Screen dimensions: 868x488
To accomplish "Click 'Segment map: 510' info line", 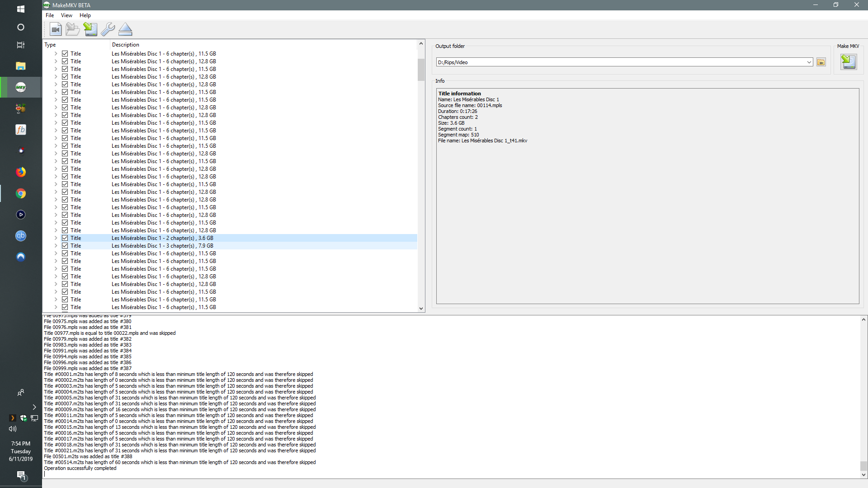I will (x=458, y=135).
